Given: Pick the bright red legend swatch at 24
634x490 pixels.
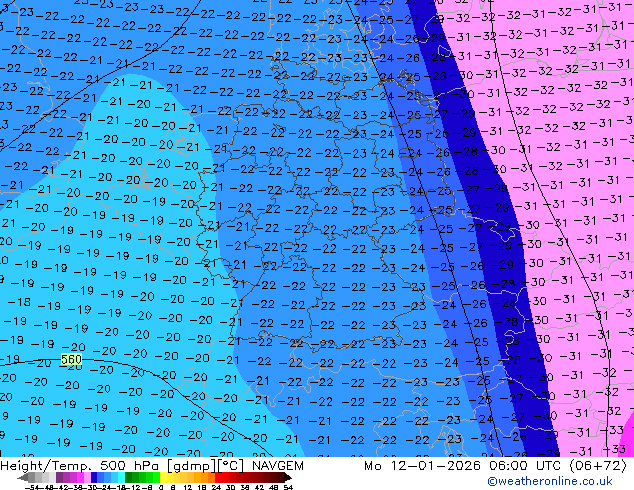Looking at the screenshot, I should click(x=218, y=477).
